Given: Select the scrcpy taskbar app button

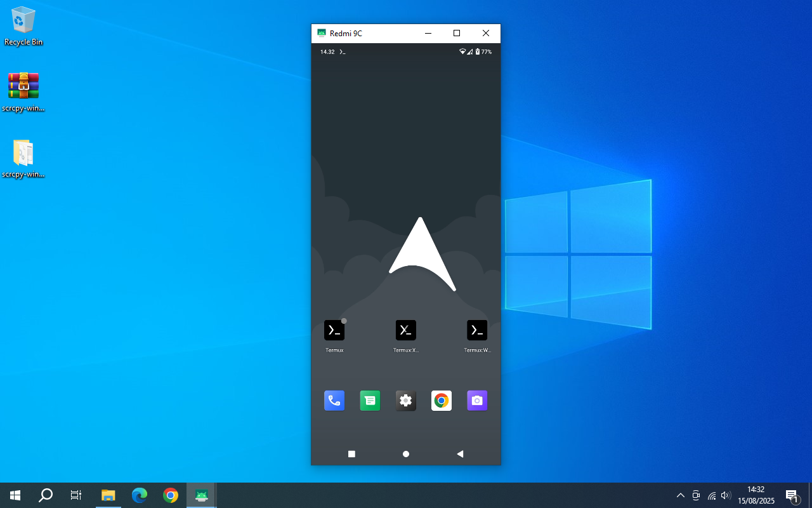Looking at the screenshot, I should [x=202, y=495].
